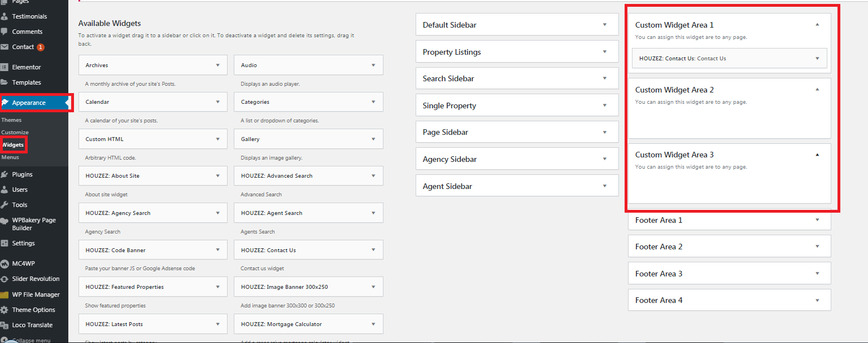Image resolution: width=868 pixels, height=343 pixels.
Task: Click the Theme Options gear icon
Action: coord(5,310)
